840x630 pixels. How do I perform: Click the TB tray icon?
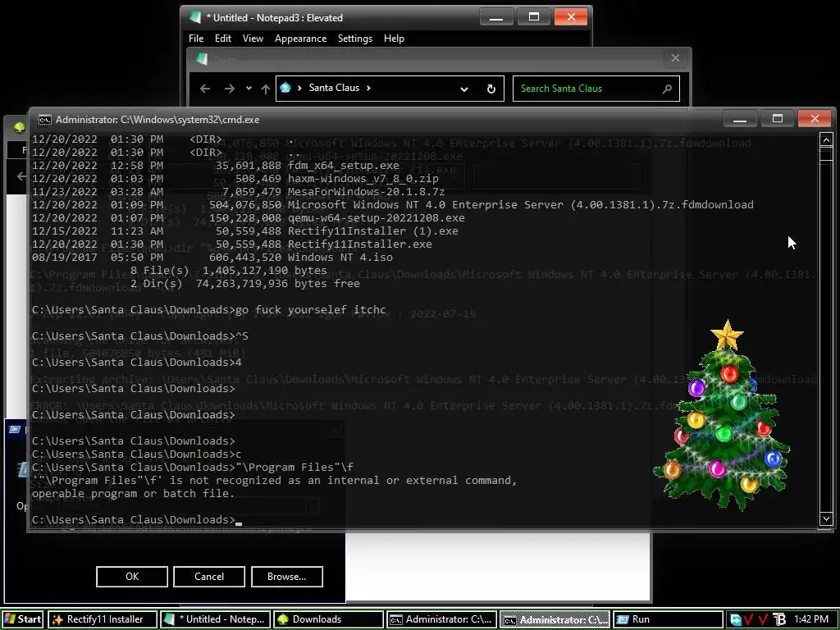(x=779, y=620)
